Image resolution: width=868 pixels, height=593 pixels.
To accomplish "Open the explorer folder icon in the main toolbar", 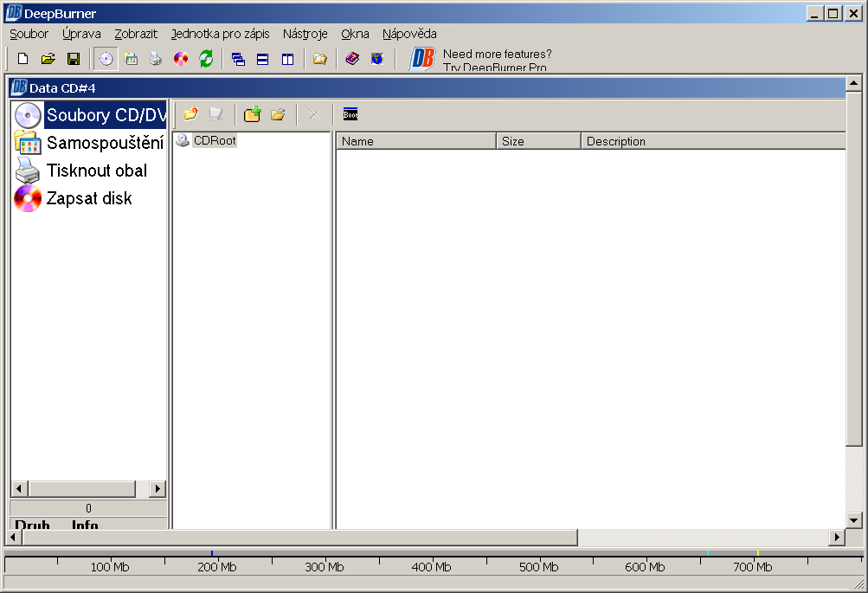I will (319, 59).
